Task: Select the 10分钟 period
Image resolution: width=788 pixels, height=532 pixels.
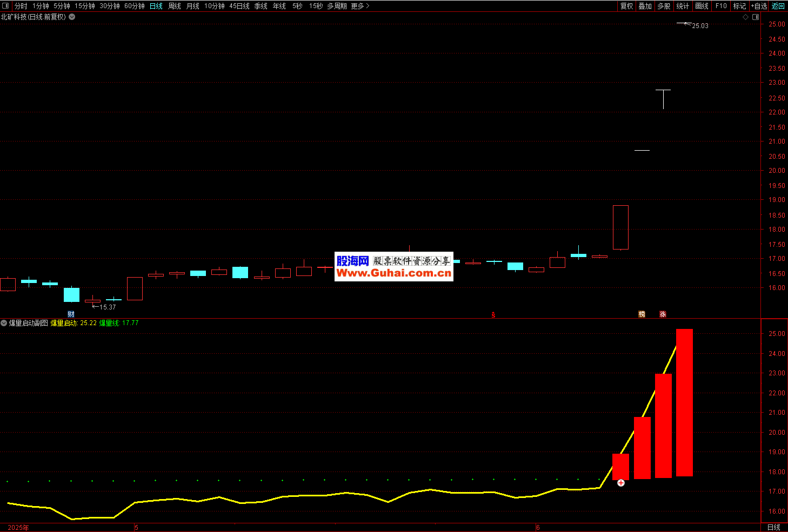Action: [215, 6]
